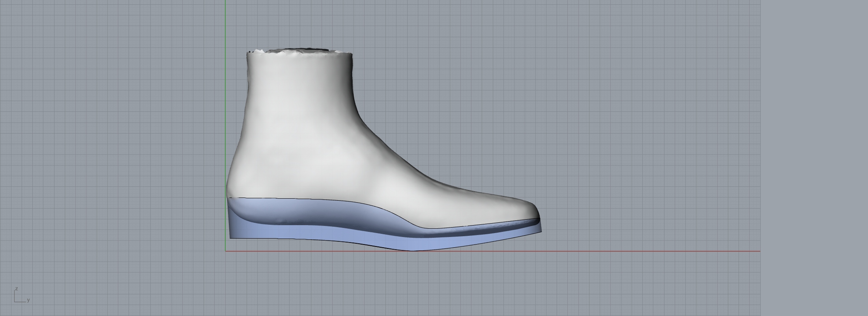Screen dimensions: 868x316
Task: Click the black seam curve between upper and sole
Action: 316,199
